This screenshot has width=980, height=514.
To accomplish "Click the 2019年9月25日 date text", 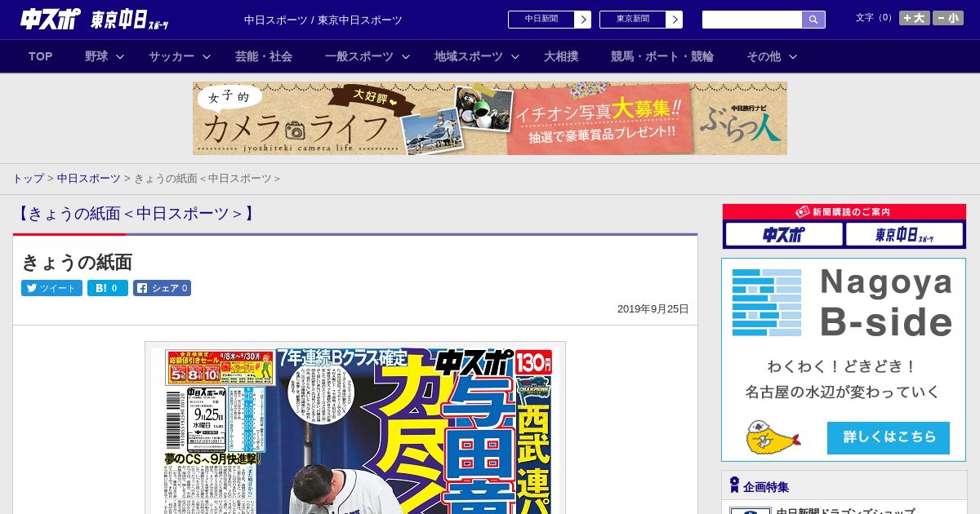I will tap(653, 309).
